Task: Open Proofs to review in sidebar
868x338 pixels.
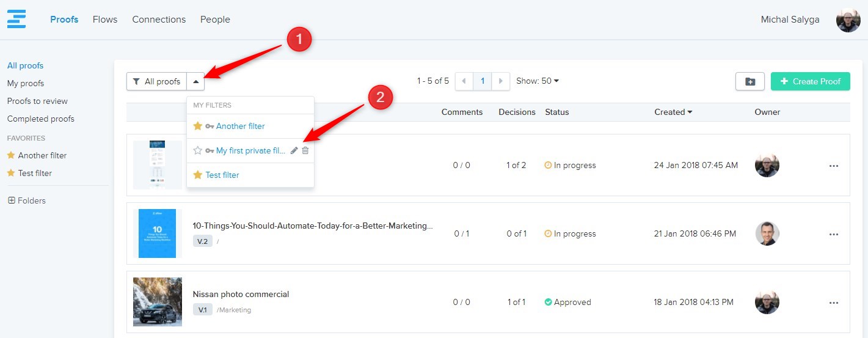Action: pos(37,101)
